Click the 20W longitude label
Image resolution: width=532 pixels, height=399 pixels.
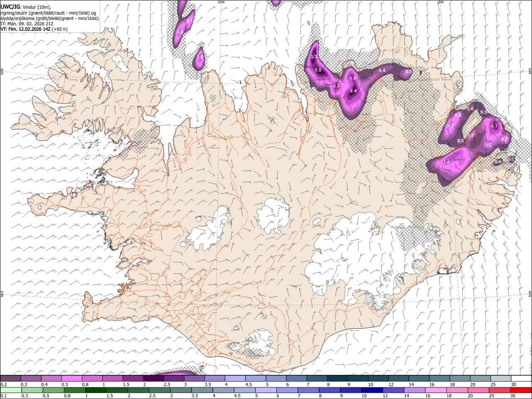(221, 2)
